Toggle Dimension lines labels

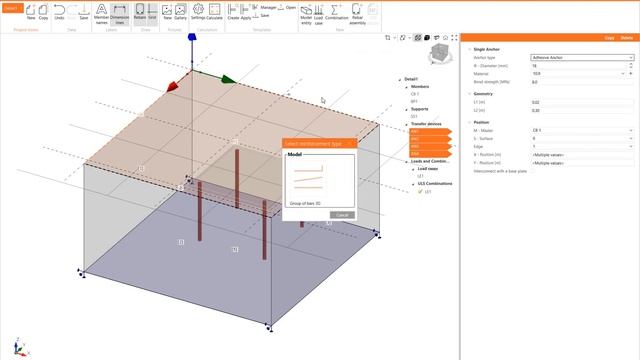pyautogui.click(x=119, y=14)
